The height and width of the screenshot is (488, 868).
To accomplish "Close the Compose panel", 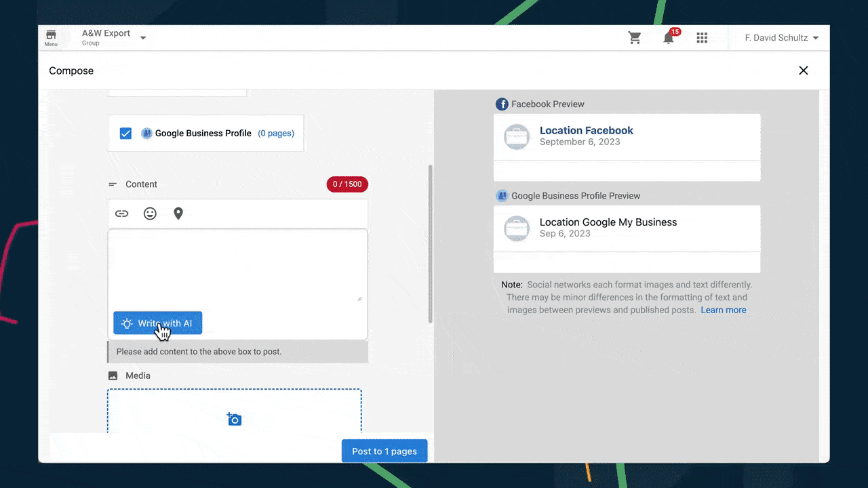I will click(804, 70).
